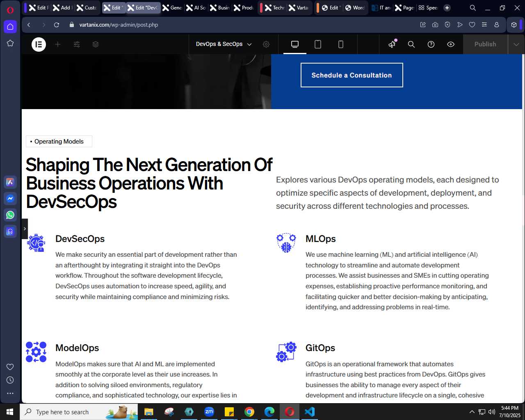Viewport: 525px width, 420px height.
Task: Select the ModelOps heading
Action: tap(77, 348)
